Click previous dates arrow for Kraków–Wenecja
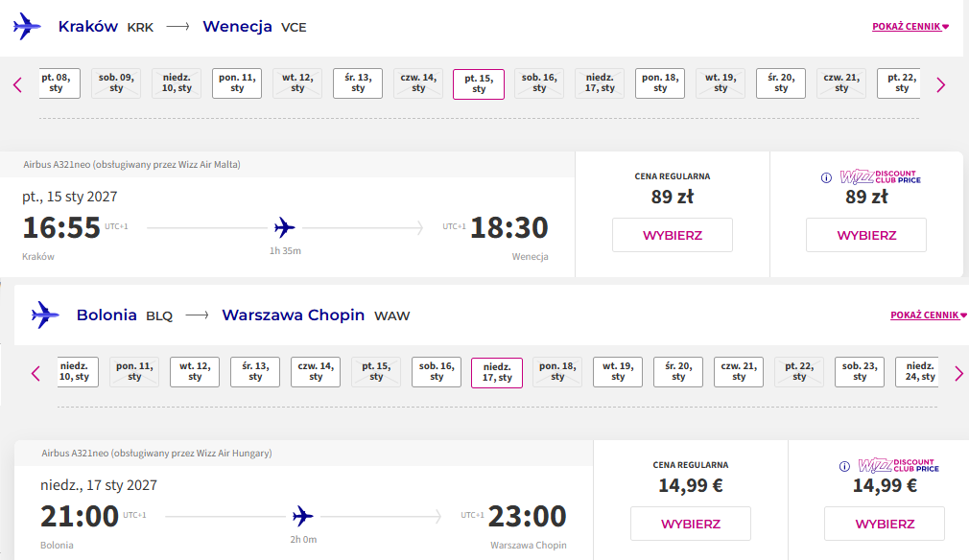This screenshot has height=560, width=969. 18,84
